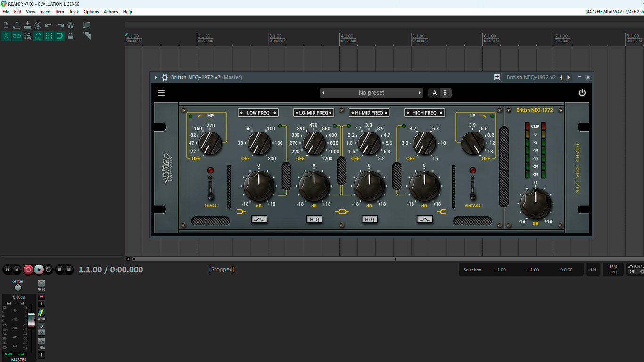Click the New project icon
Screen dimensions: 644x362
click(x=6, y=25)
